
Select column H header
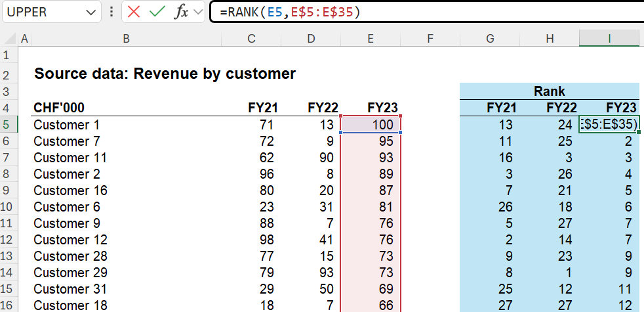pos(550,39)
